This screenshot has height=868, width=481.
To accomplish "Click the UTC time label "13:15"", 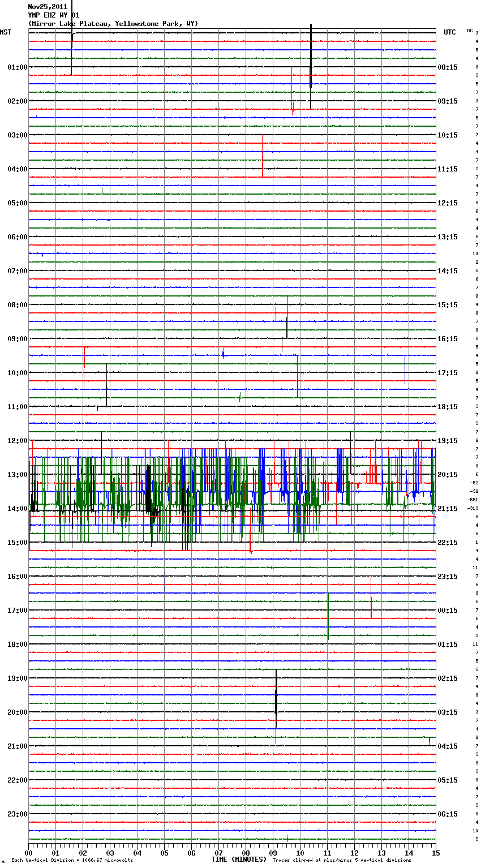I will click(x=448, y=237).
